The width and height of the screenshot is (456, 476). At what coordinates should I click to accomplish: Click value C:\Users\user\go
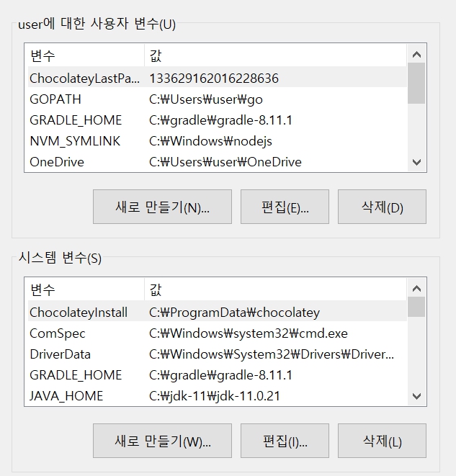206,99
